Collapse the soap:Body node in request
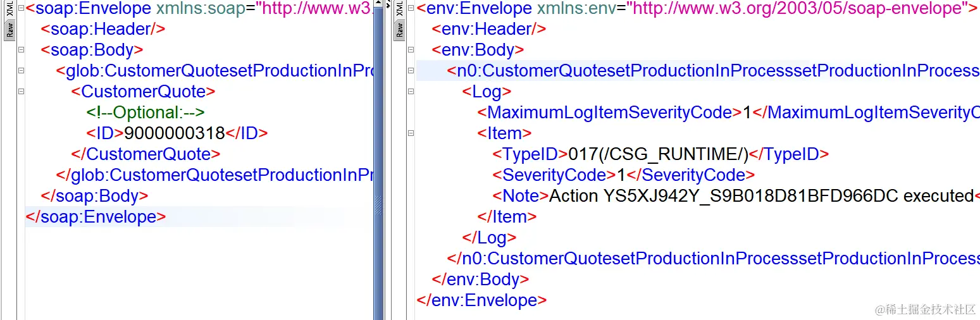This screenshot has width=980, height=320. (x=21, y=50)
